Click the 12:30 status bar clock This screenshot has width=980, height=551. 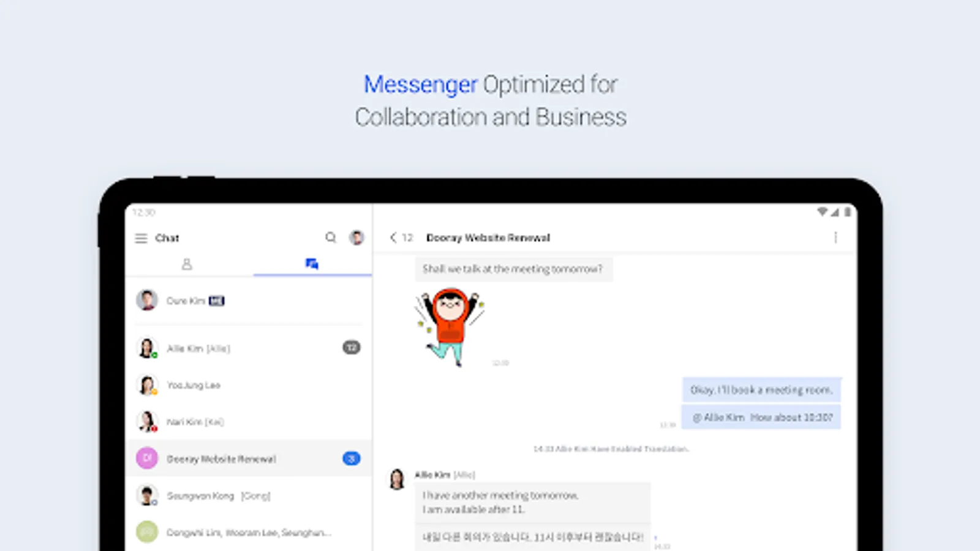tap(144, 212)
